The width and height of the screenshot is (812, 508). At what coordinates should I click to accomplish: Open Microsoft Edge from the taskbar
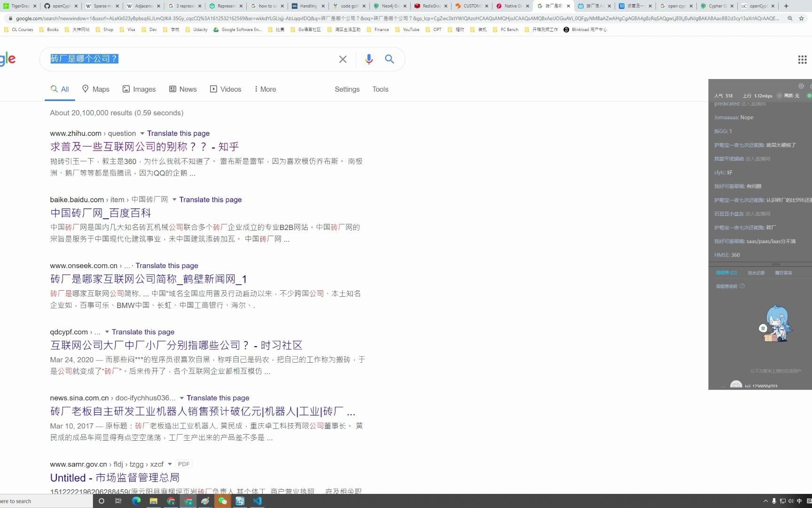pyautogui.click(x=136, y=501)
